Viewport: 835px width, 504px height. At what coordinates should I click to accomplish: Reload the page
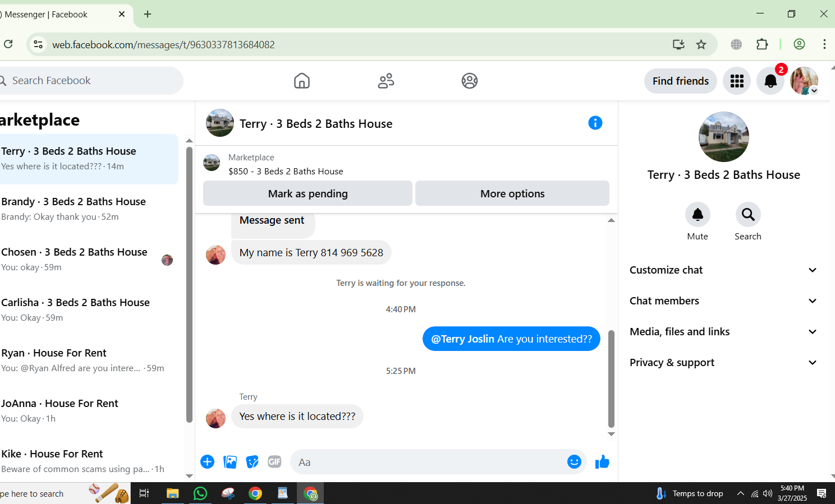pos(8,44)
